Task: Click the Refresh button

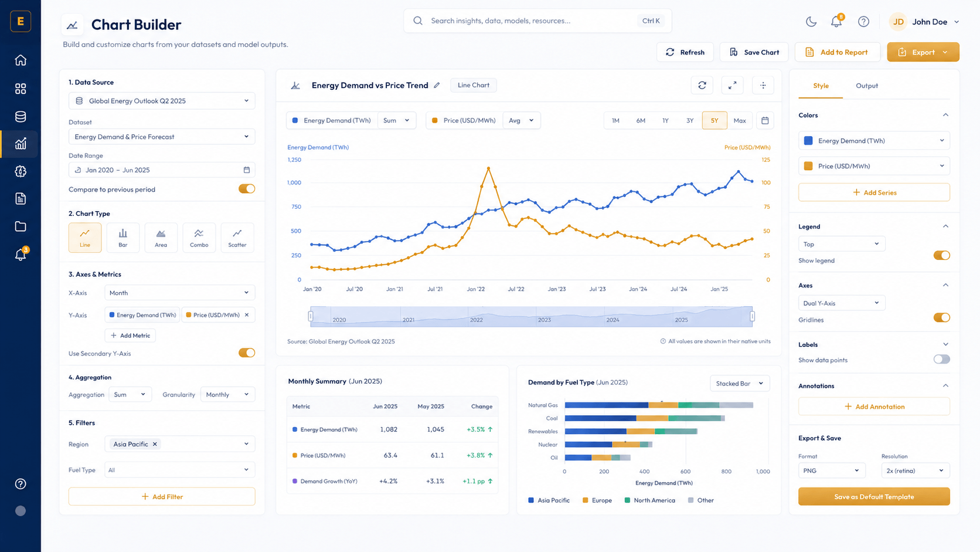Action: [x=685, y=52]
